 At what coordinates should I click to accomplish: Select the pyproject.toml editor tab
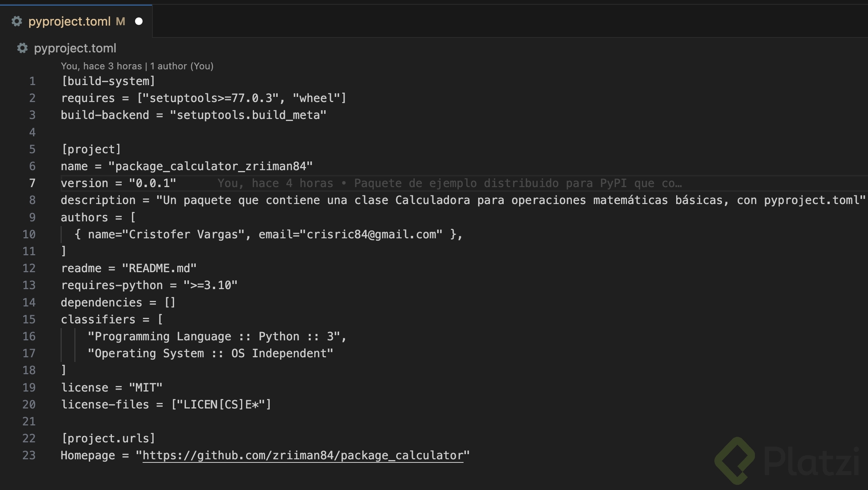pyautogui.click(x=69, y=21)
